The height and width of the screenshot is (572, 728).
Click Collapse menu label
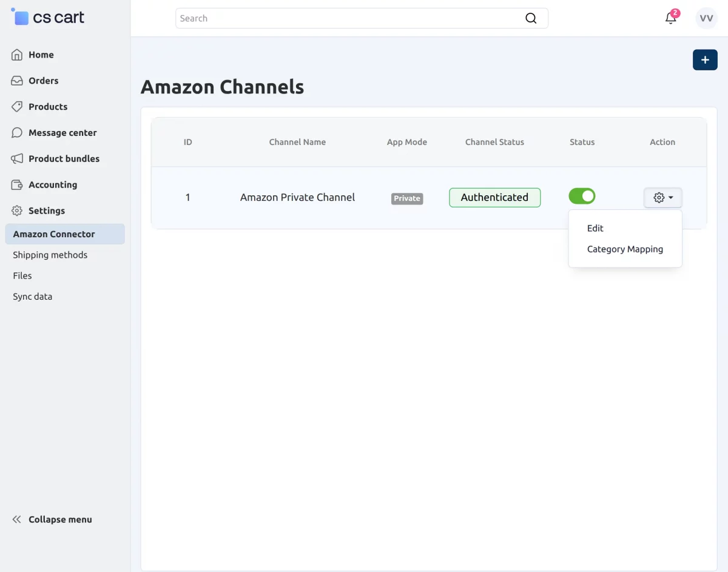pos(60,519)
